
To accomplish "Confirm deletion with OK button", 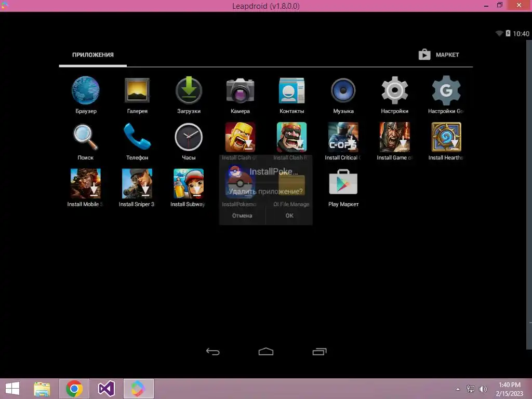I will click(289, 216).
